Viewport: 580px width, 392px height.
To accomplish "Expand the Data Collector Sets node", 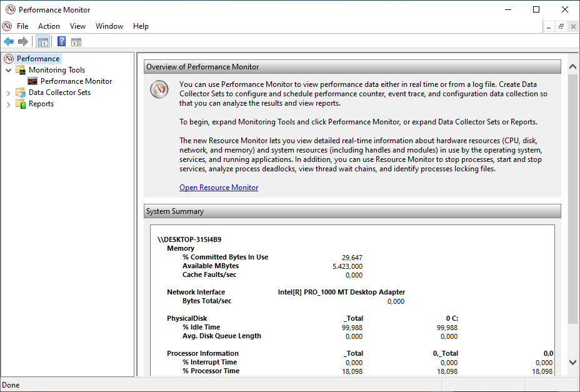I will (9, 92).
